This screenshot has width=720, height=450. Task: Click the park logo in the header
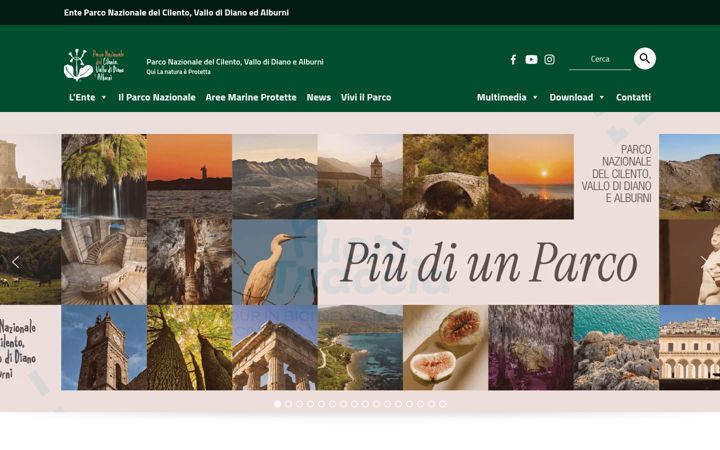point(94,65)
